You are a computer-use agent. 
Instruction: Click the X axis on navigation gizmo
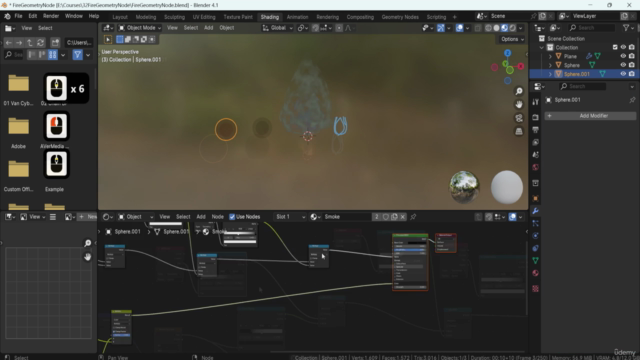click(x=521, y=66)
